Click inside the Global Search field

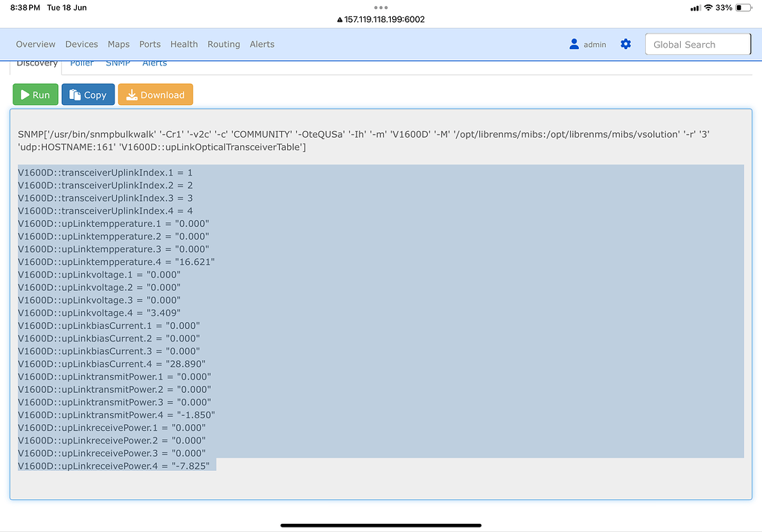[x=697, y=44]
